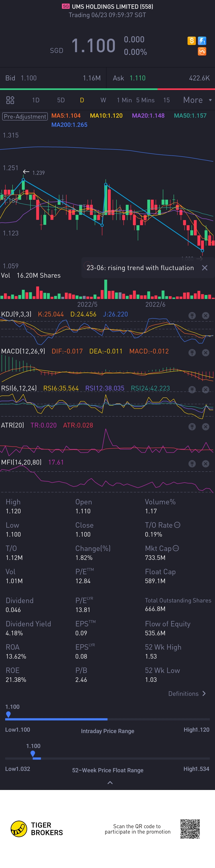This screenshot has width=215, height=868.
Task: Switch to the 5 Mins chart
Action: (x=145, y=100)
